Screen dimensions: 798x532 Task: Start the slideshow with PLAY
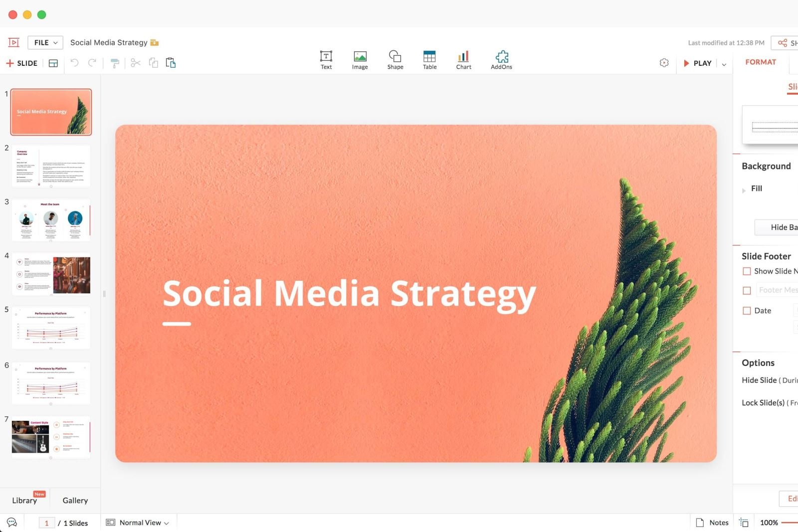click(x=698, y=63)
